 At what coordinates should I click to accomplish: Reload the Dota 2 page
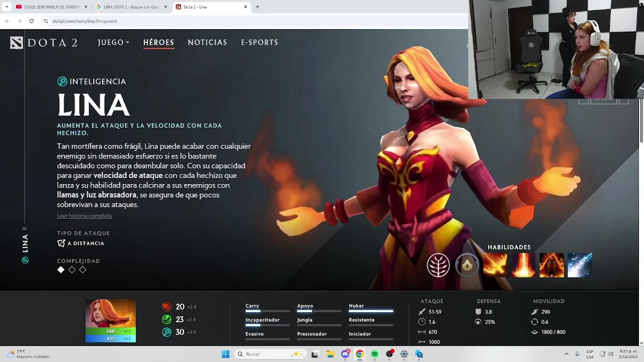click(x=32, y=21)
